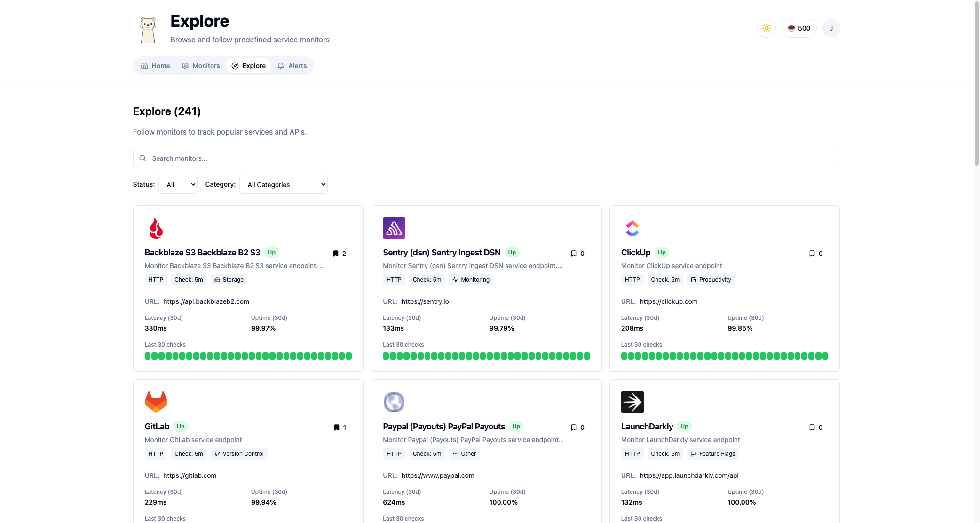Bookmark the LaunchDarkly monitor
This screenshot has width=980, height=523.
coord(812,427)
